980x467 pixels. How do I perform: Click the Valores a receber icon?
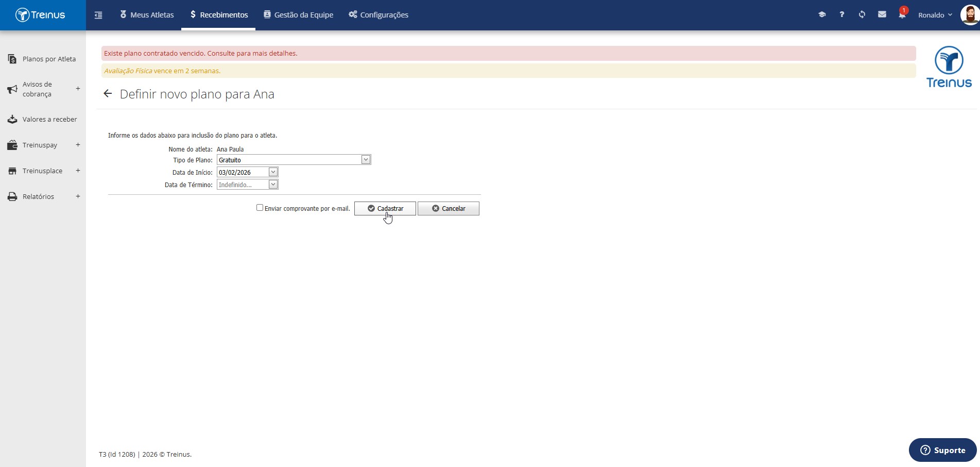click(x=12, y=120)
